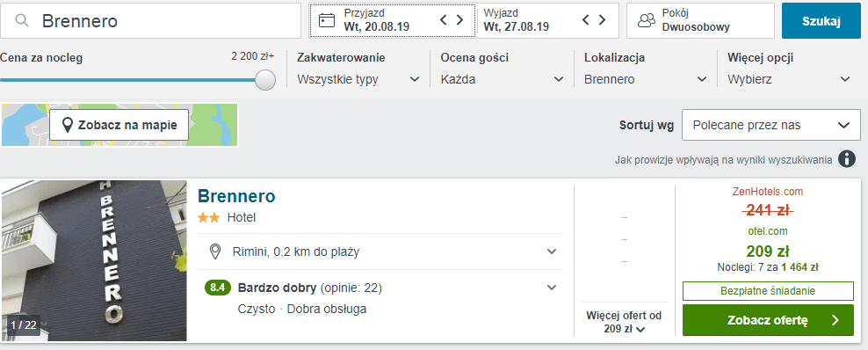
Task: Edit the Brennero search field
Action: pyautogui.click(x=150, y=21)
